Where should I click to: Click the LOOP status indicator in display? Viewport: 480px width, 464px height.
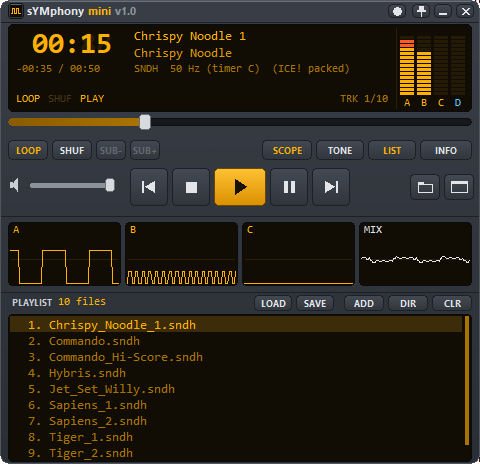pos(28,99)
